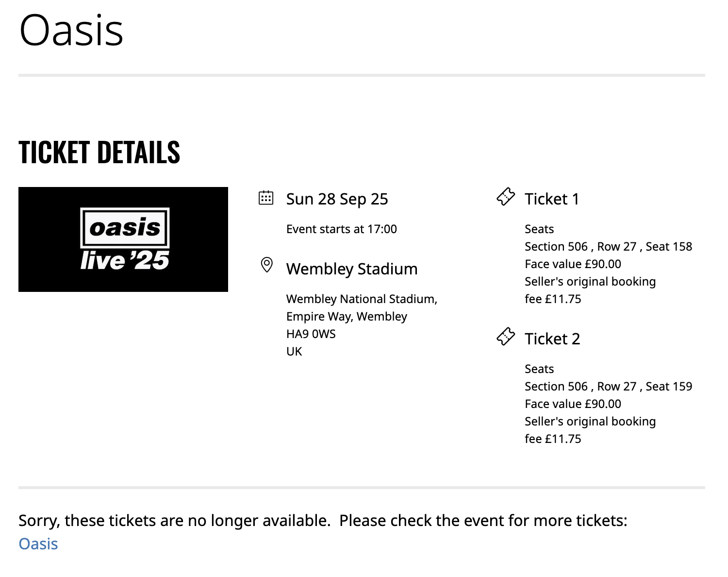Click the Event starts at 17:00 text
The width and height of the screenshot is (728, 577).
point(341,229)
